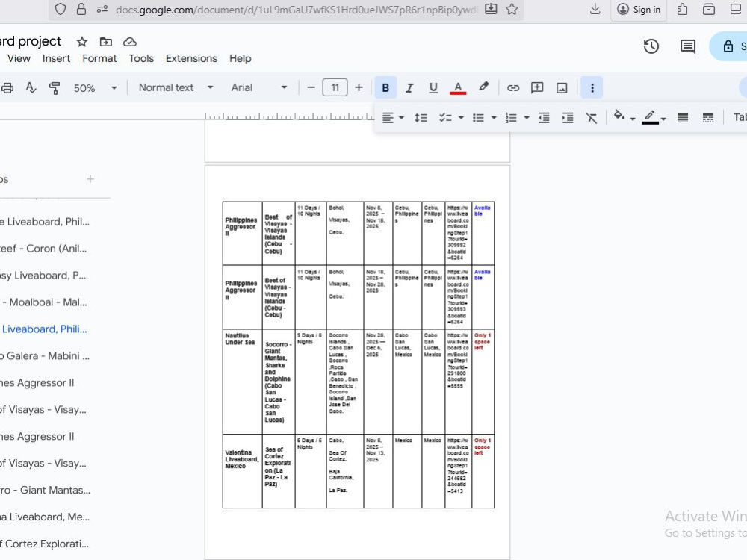747x560 pixels.
Task: Open text color picker
Action: 458,87
